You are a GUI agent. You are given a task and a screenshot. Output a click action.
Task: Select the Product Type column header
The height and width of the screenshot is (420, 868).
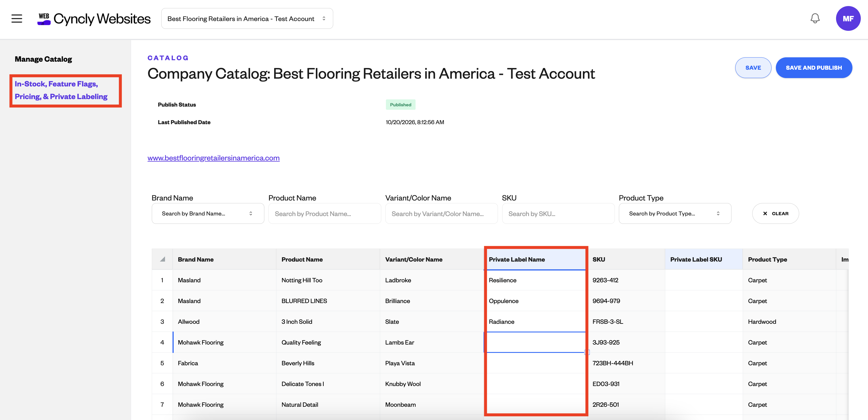[x=789, y=259]
